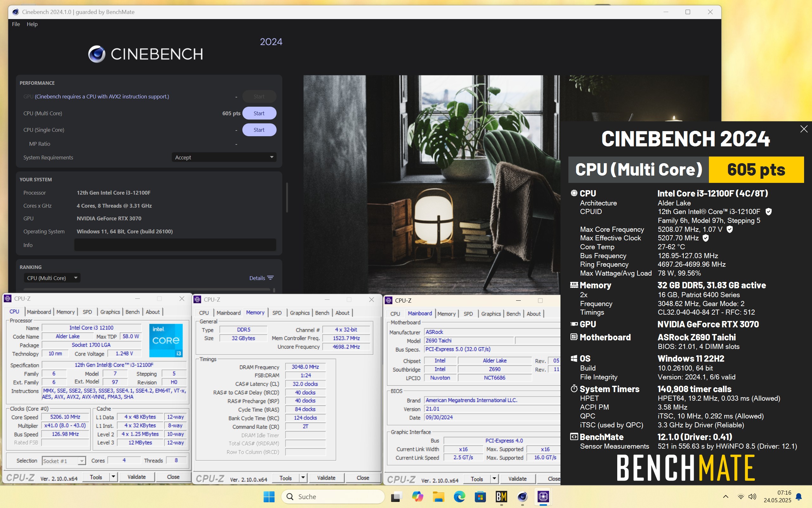Click shield icon beside Max Effective Clock
Screen dimensions: 812x508
705,238
